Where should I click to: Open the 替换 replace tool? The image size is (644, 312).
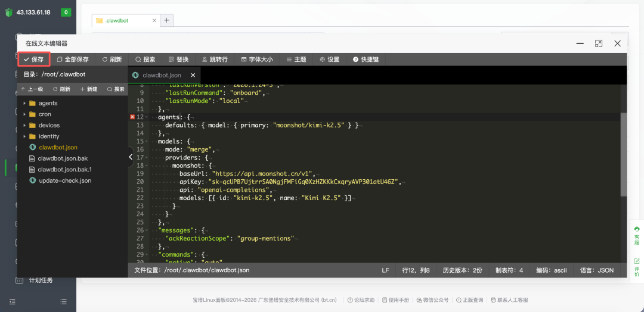[179, 60]
